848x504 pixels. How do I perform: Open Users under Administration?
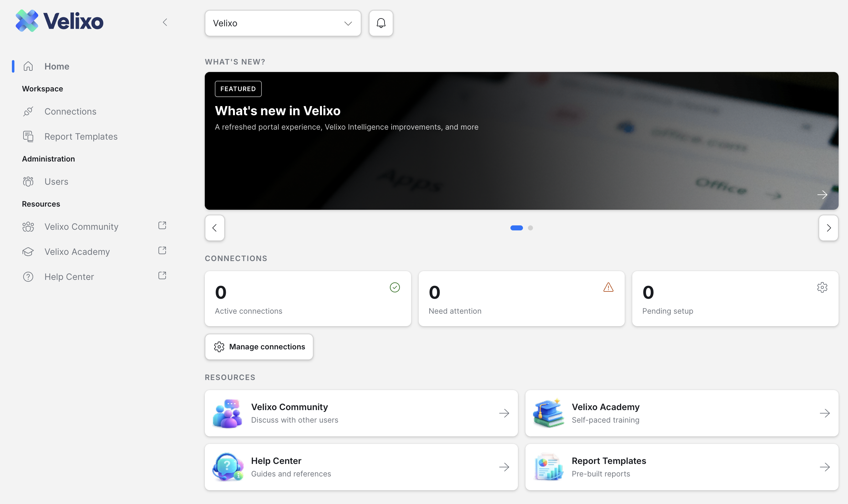56,182
